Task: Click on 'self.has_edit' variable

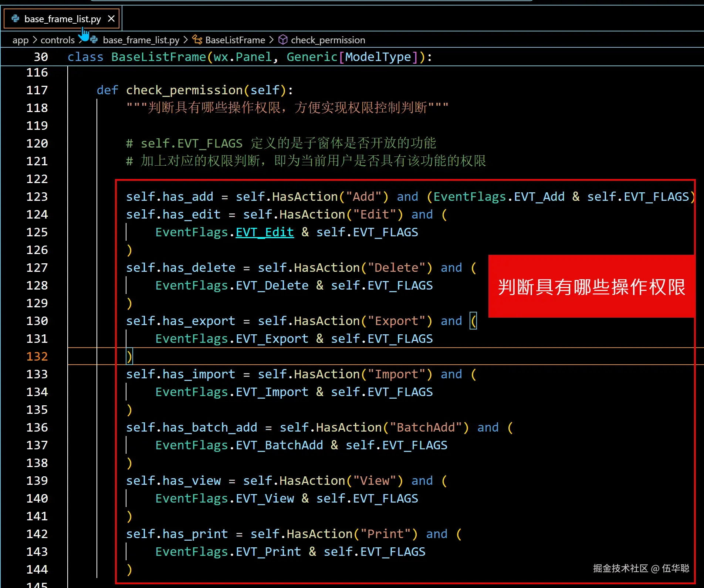Action: (x=173, y=214)
